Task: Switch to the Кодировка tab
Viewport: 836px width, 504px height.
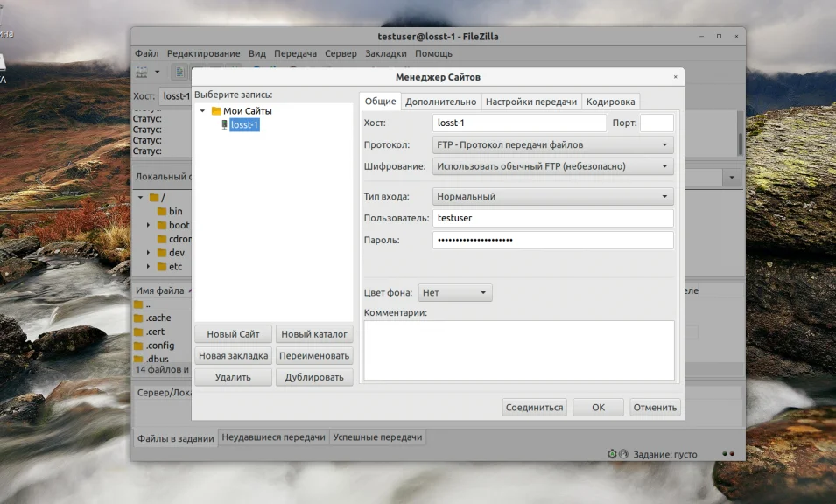Action: pos(610,101)
